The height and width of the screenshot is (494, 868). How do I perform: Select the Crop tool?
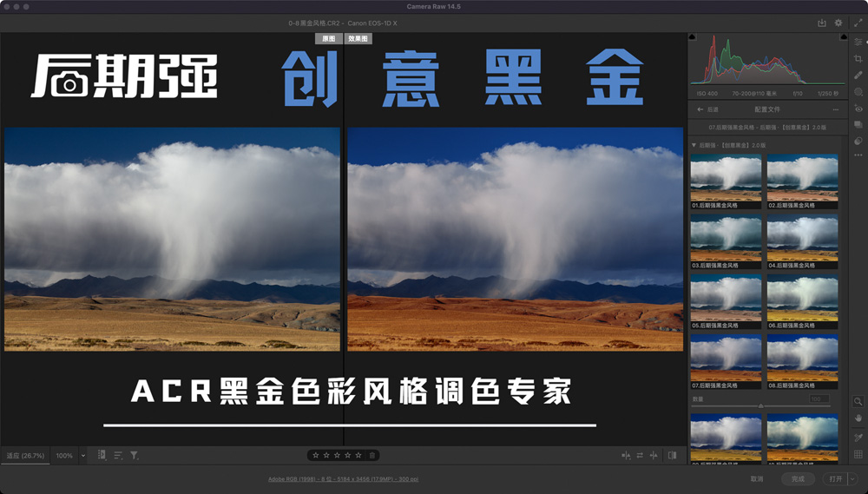(858, 59)
